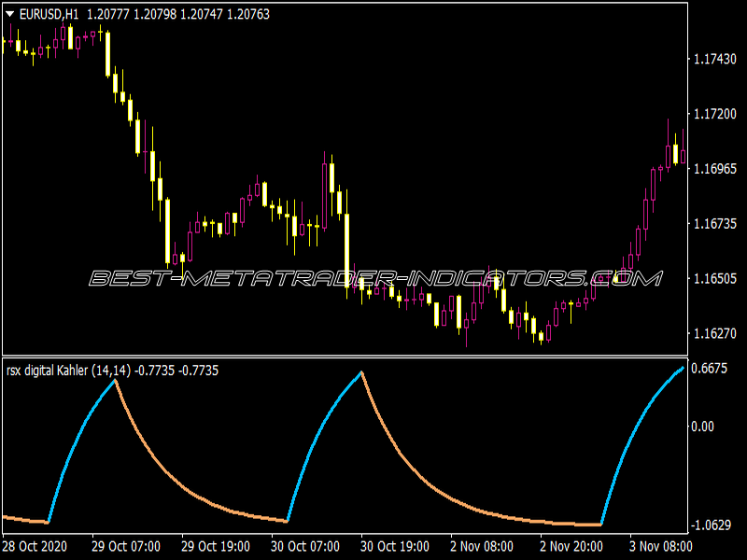Click the 1.16270 price scale label

(714, 333)
